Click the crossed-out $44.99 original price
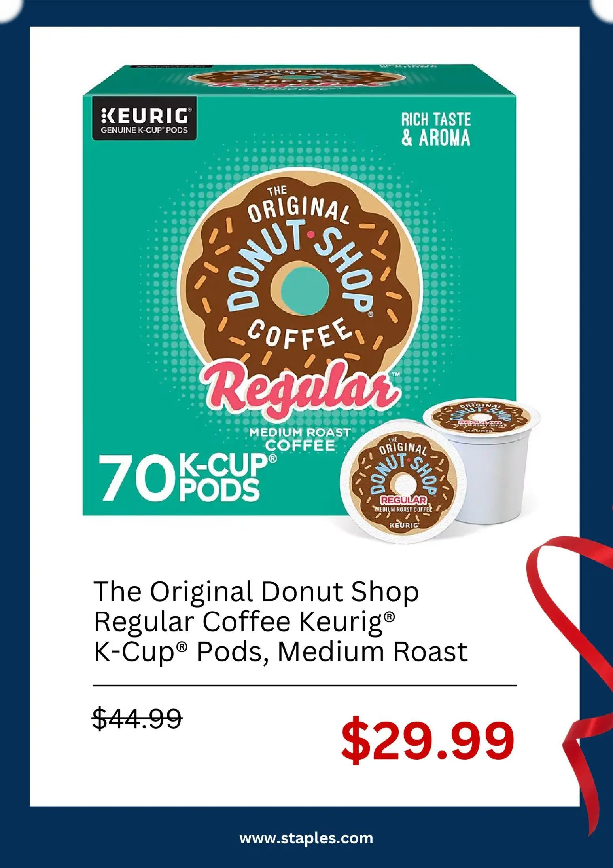Viewport: 613px width, 868px height. [x=137, y=718]
